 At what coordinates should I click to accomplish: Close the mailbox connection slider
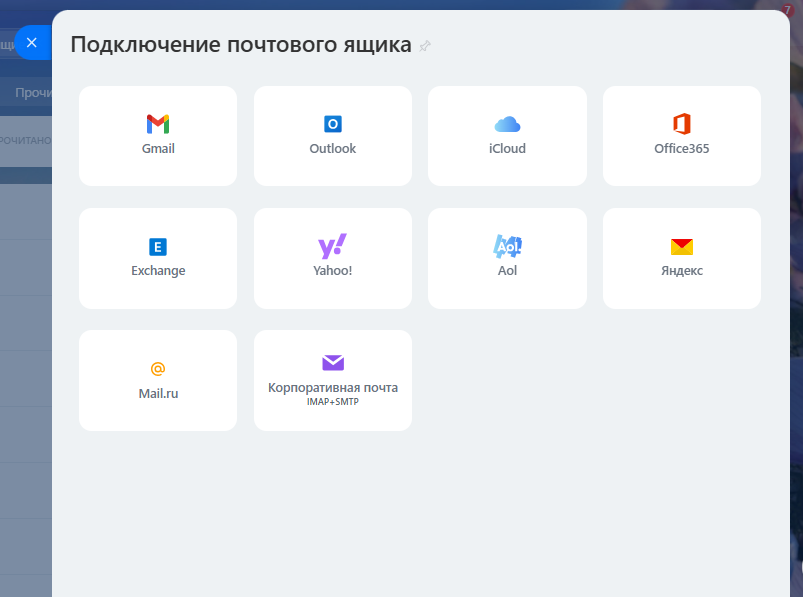click(32, 42)
